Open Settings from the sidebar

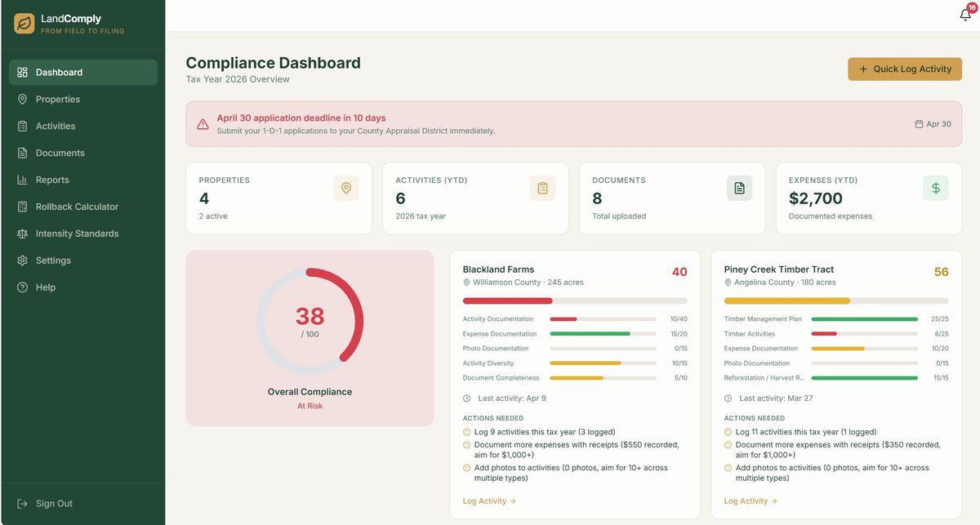[x=83, y=260]
